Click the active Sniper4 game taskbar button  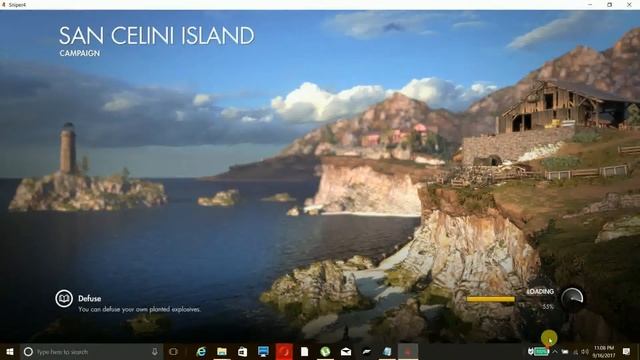click(x=408, y=352)
